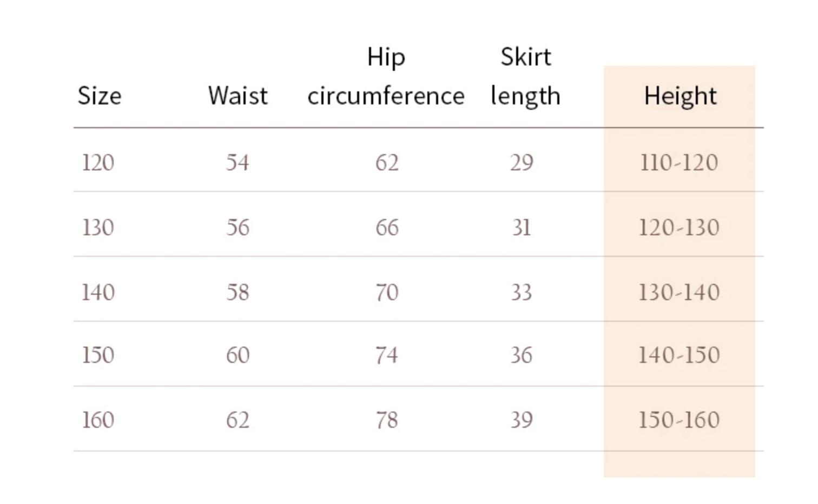Click the Waist column header
818x504 pixels.
click(238, 96)
